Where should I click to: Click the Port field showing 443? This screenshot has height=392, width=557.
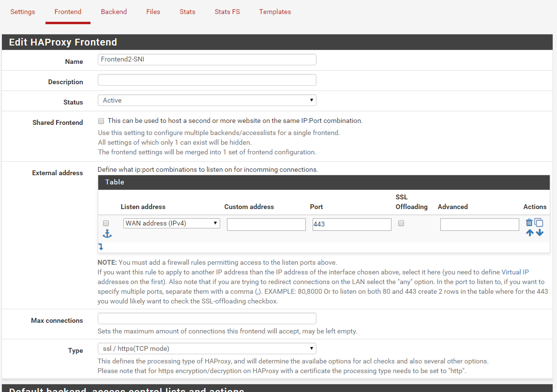tap(352, 224)
